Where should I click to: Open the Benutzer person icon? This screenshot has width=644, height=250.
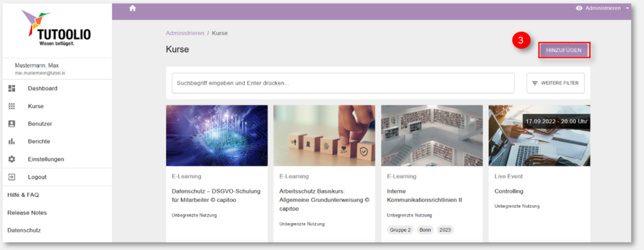(x=11, y=124)
